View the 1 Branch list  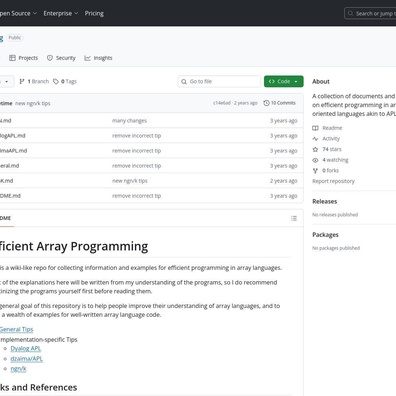click(x=34, y=81)
